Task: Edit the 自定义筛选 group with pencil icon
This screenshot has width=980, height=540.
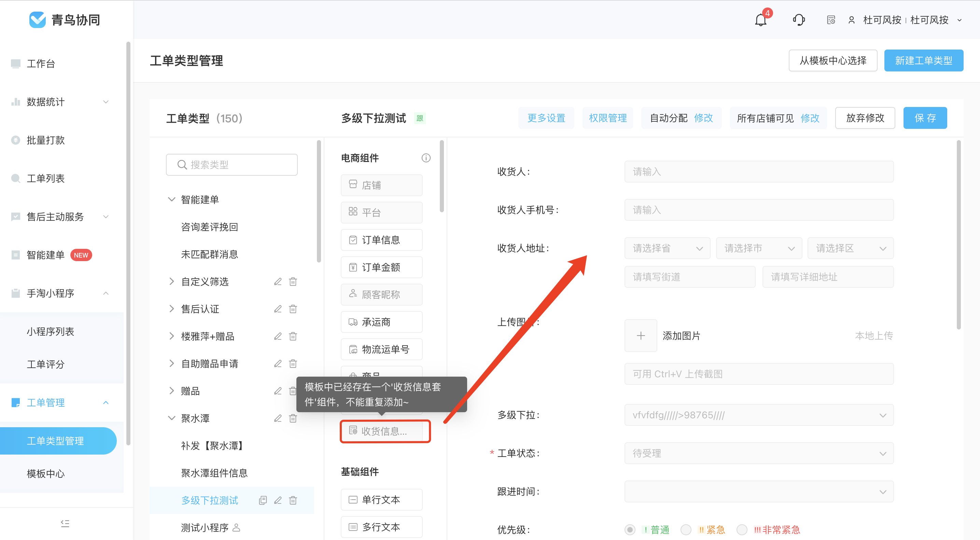Action: click(278, 281)
